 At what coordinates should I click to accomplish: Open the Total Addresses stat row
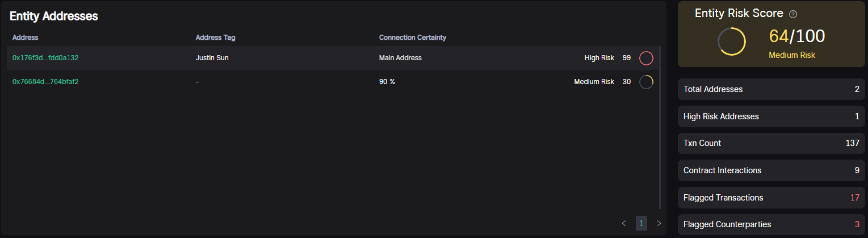pyautogui.click(x=771, y=89)
